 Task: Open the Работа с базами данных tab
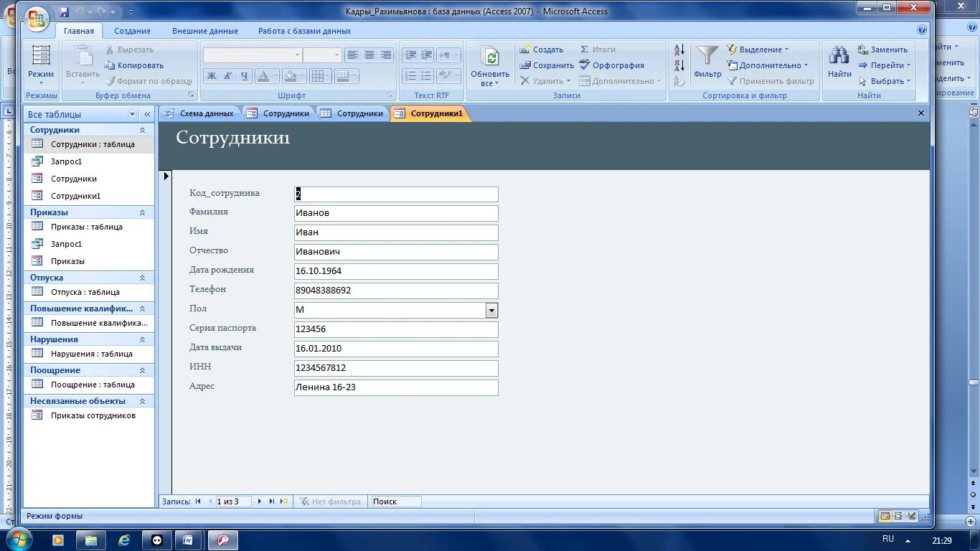click(305, 31)
